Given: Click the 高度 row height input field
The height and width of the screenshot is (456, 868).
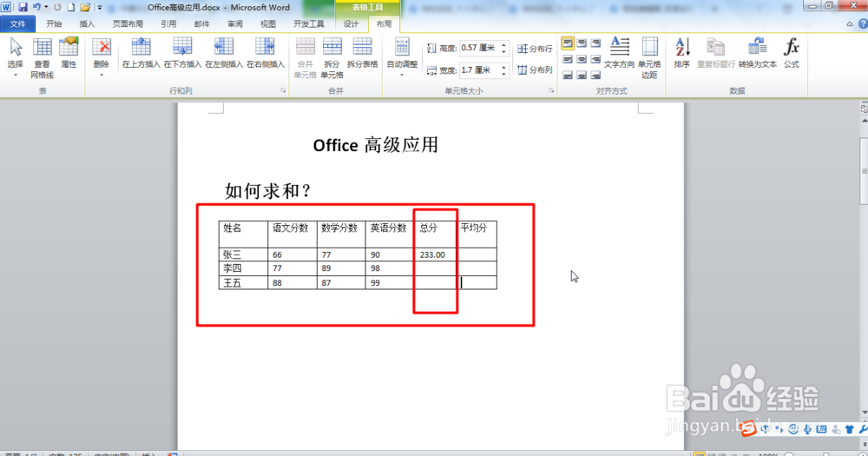Looking at the screenshot, I should 479,48.
